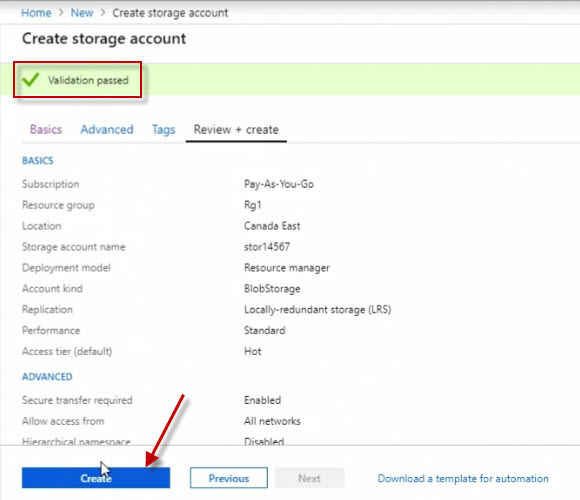
Task: Click the green validation checkmark icon
Action: pyautogui.click(x=31, y=80)
